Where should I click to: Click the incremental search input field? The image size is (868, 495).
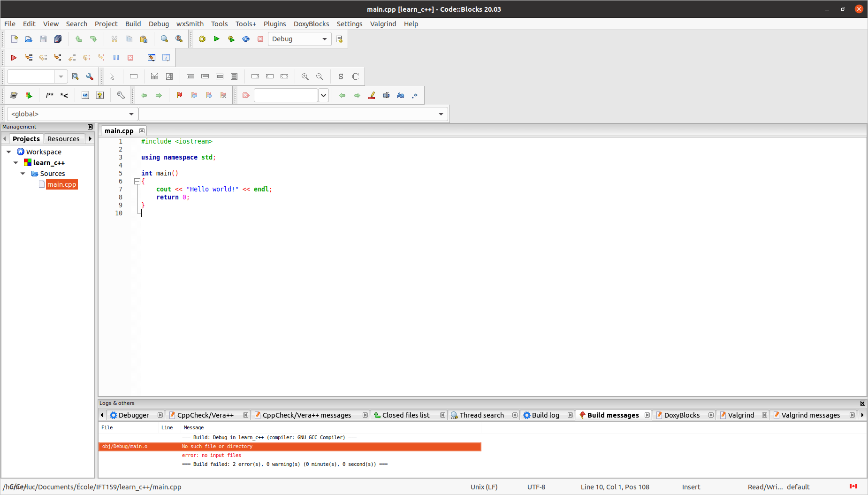pos(31,76)
